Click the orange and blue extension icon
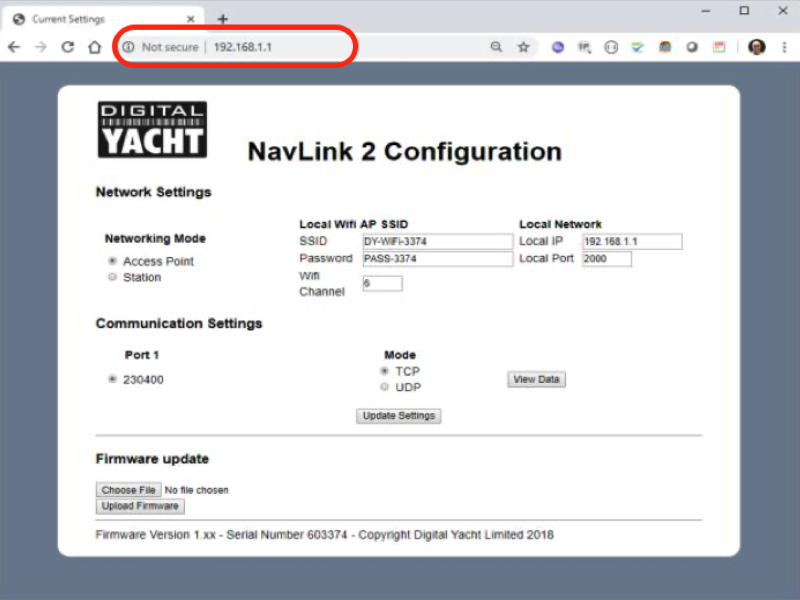Viewport: 800px width, 600px height. [665, 47]
